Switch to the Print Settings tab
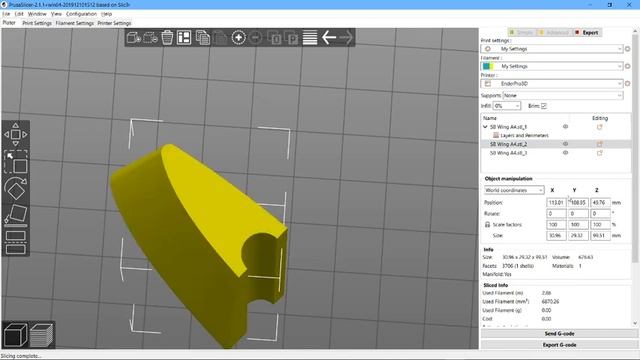Image resolution: width=640 pixels, height=360 pixels. 37,23
